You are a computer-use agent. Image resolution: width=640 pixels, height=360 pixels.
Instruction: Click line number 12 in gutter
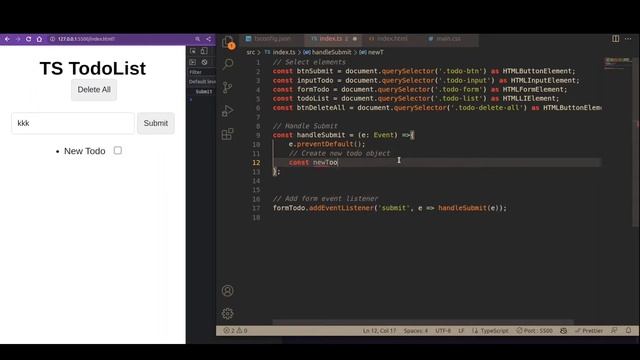(x=256, y=162)
